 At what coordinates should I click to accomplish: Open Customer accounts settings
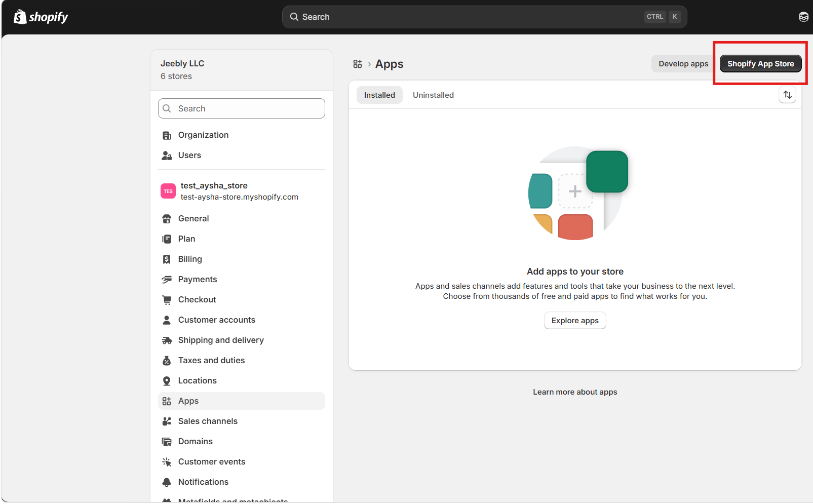coord(242,320)
